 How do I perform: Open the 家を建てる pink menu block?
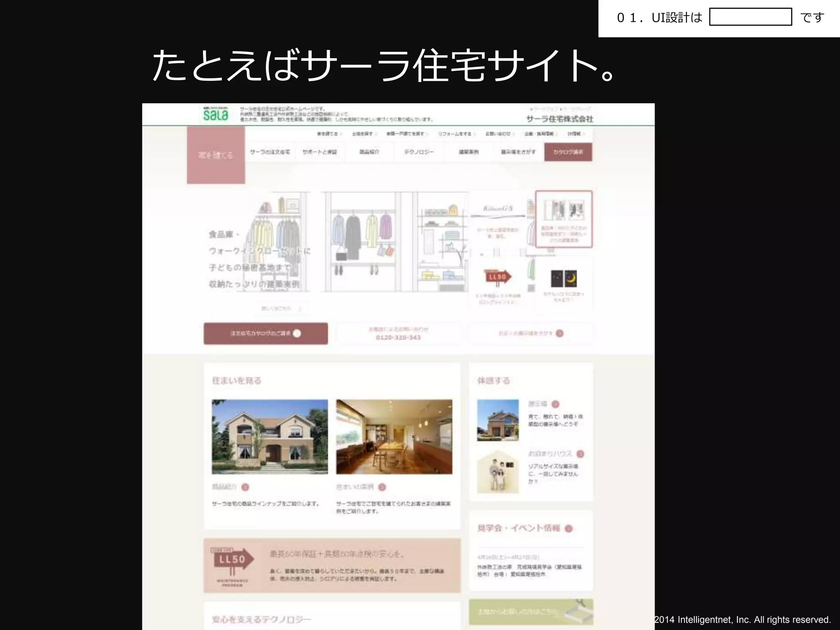216,155
